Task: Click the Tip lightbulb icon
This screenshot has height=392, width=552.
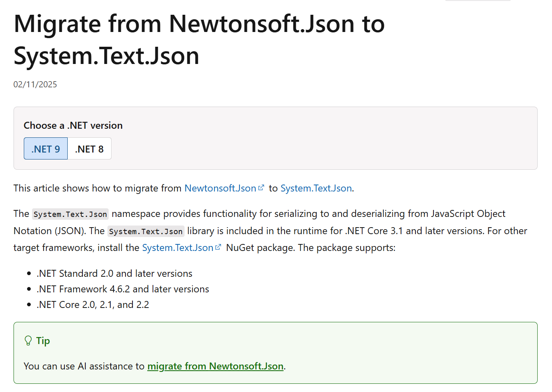Action: coord(28,341)
